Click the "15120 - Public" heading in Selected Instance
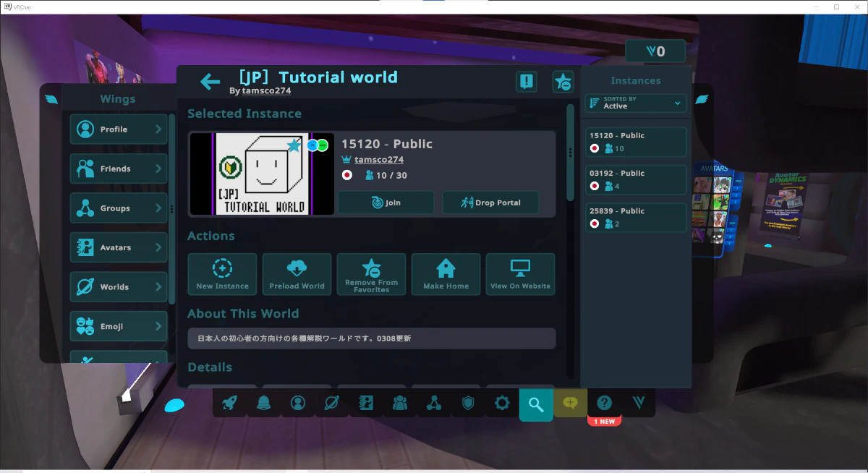Image resolution: width=868 pixels, height=473 pixels. (x=387, y=144)
